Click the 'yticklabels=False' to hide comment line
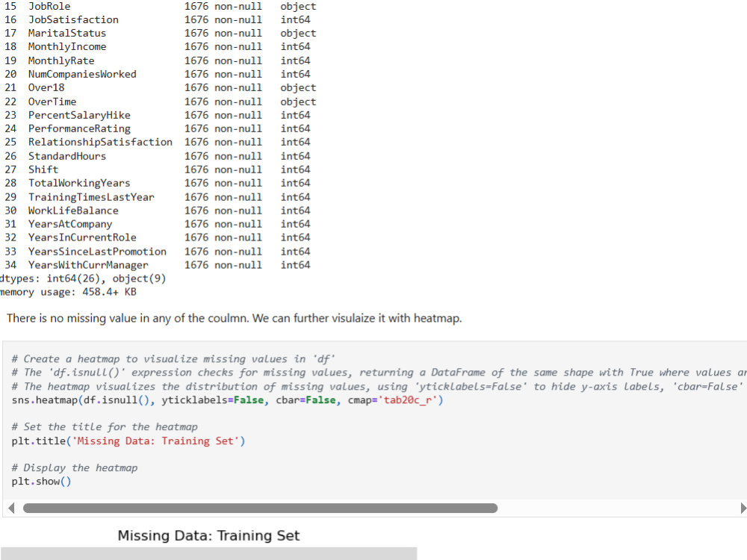 (379, 386)
